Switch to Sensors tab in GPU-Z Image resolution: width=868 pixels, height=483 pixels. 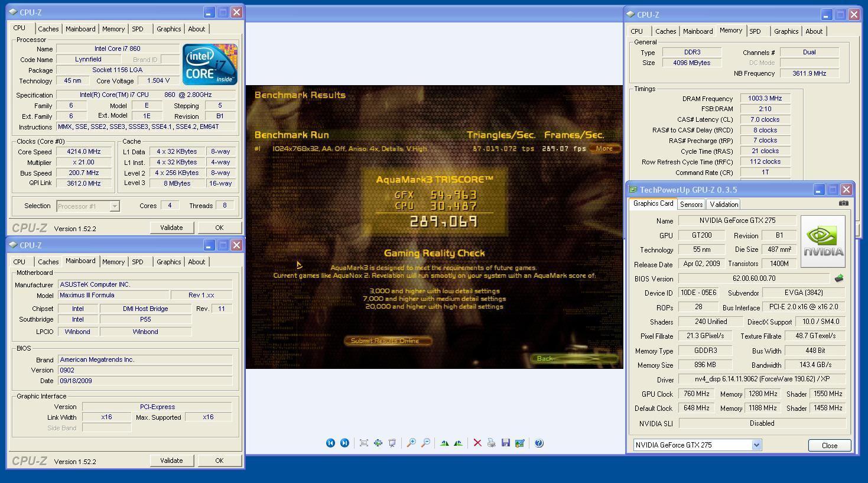tap(691, 205)
